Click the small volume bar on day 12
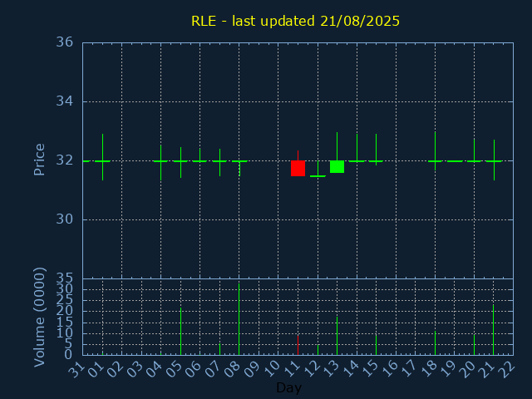 click(x=318, y=350)
